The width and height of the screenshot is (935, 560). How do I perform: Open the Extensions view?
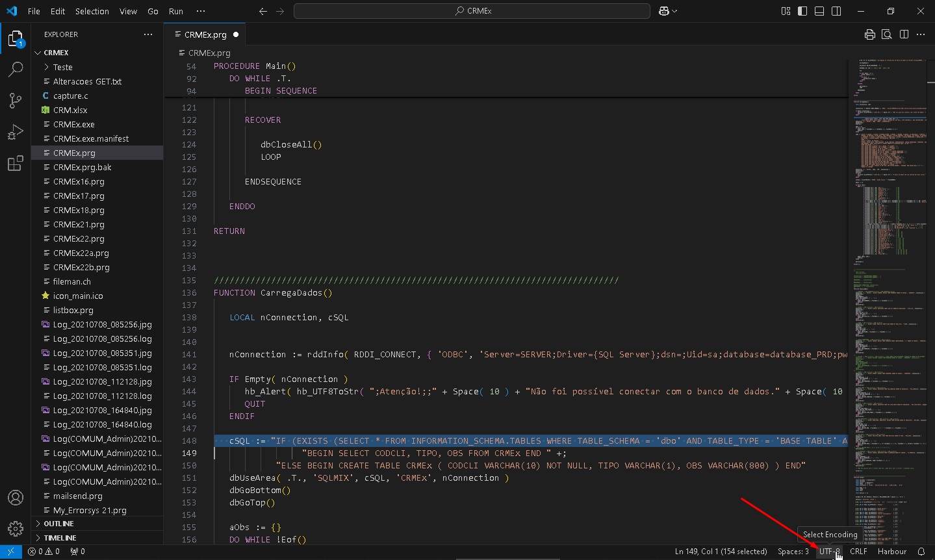click(x=16, y=164)
